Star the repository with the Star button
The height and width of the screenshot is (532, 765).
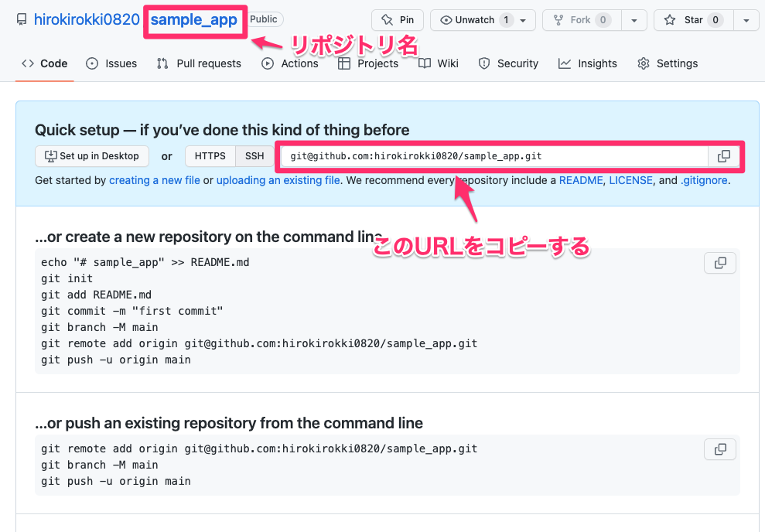click(x=693, y=20)
